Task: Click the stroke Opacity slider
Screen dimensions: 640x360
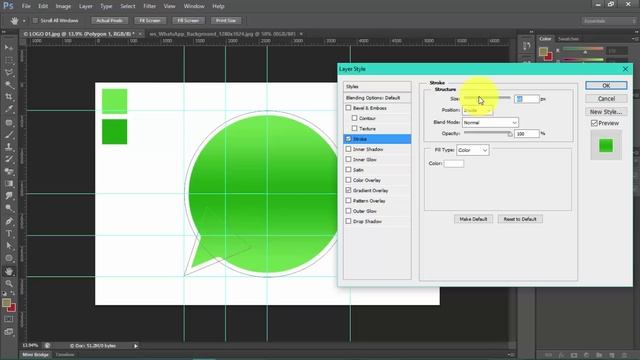Action: (x=488, y=133)
